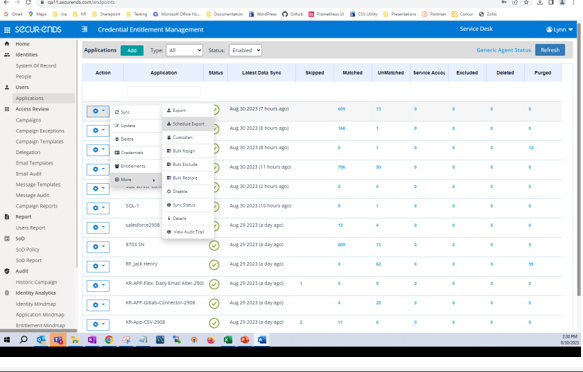Toggle the sidebar collapse hamburger icon

85,29
